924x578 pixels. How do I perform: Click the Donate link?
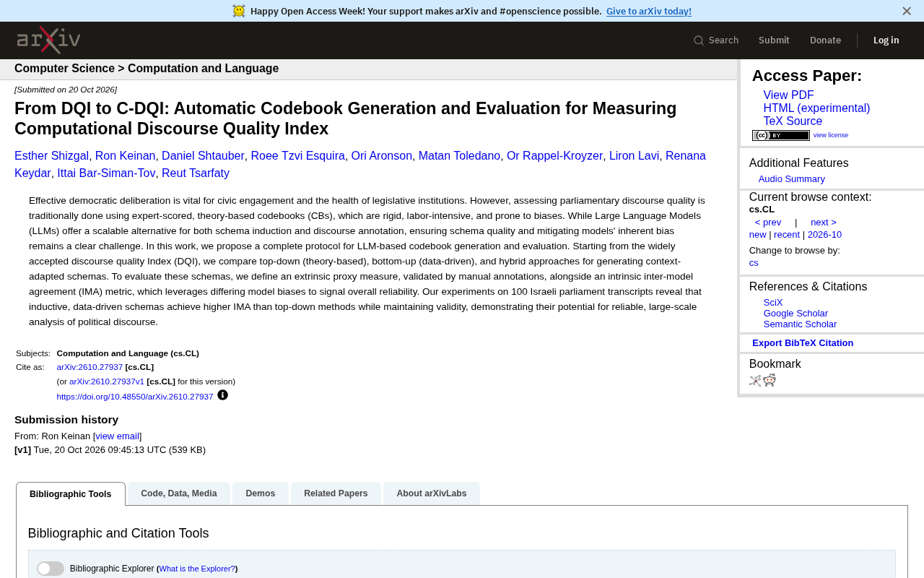[x=825, y=40]
